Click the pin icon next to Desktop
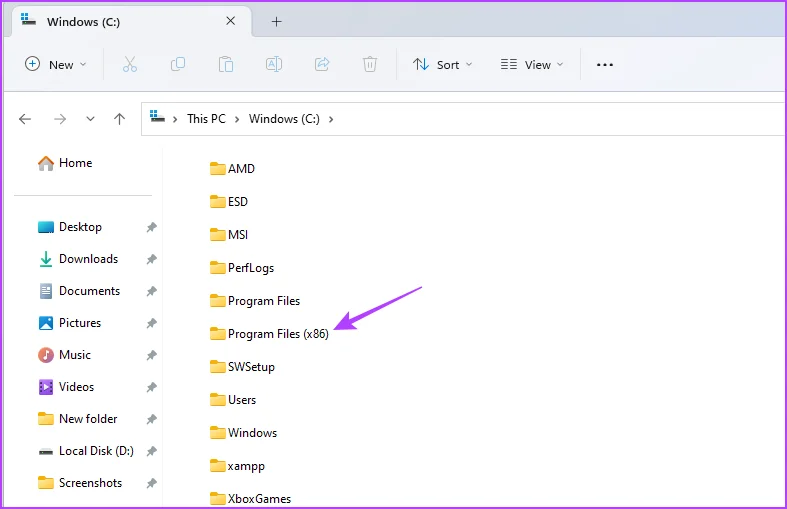This screenshot has width=787, height=509. (152, 227)
